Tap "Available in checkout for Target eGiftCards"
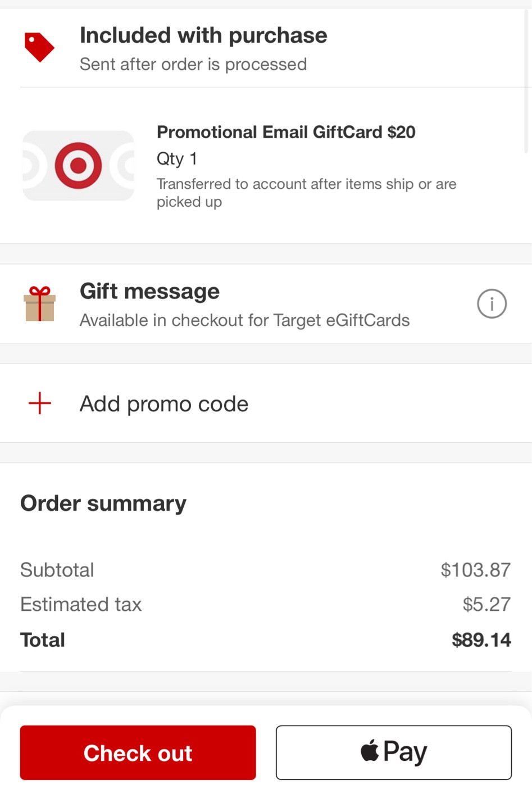This screenshot has height=798, width=532. click(x=244, y=320)
